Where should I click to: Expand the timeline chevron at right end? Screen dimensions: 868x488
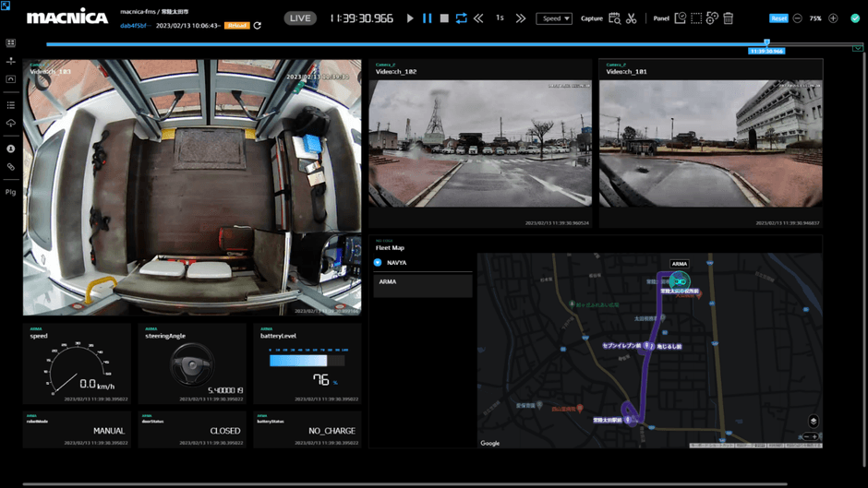click(x=857, y=48)
